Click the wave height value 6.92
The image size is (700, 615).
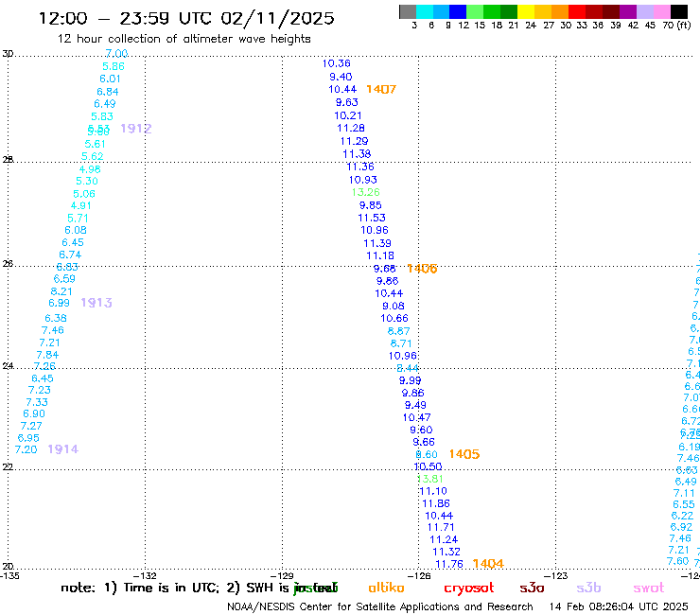681,527
